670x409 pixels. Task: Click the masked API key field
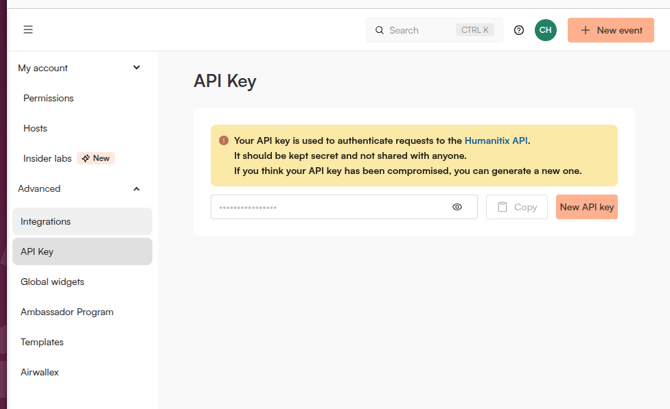[344, 207]
